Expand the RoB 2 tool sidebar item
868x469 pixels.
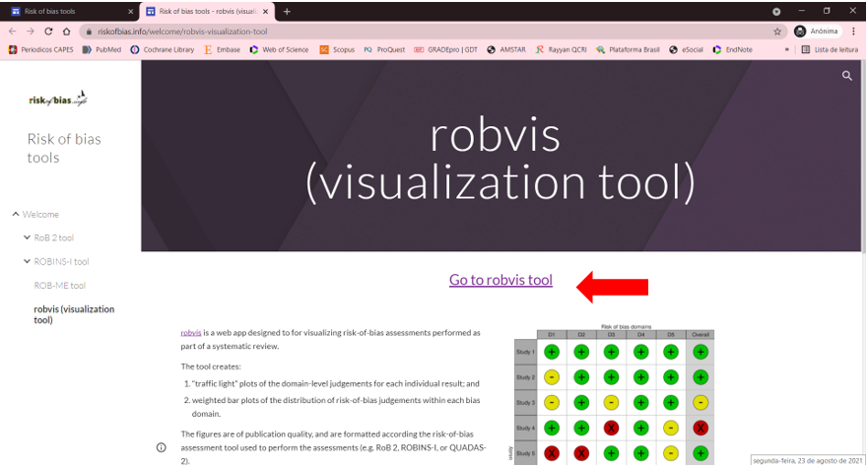click(x=27, y=237)
